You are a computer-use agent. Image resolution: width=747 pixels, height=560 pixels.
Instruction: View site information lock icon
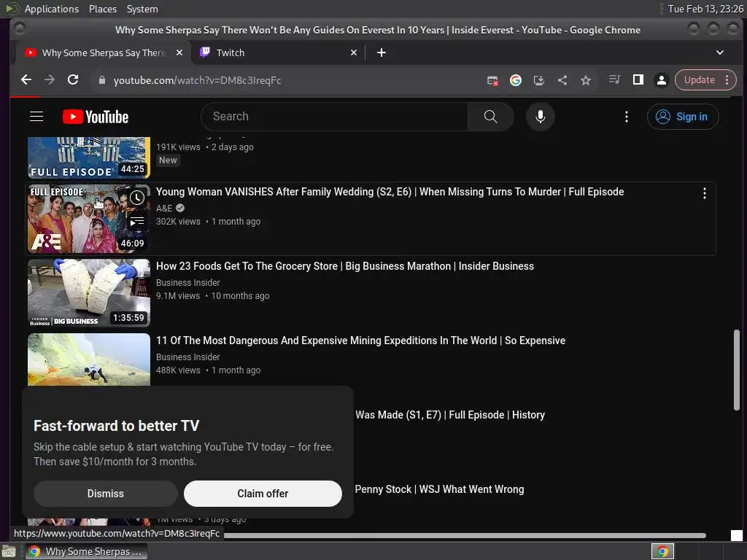click(101, 80)
